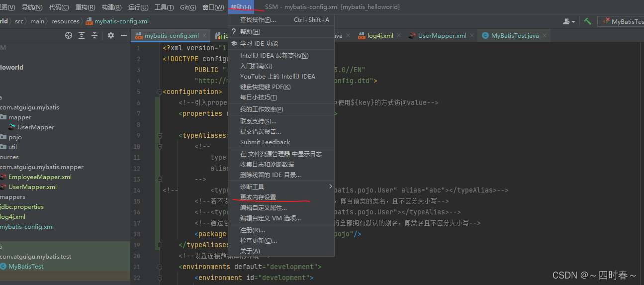
Task: Hide the project panel with minus icon
Action: click(124, 35)
